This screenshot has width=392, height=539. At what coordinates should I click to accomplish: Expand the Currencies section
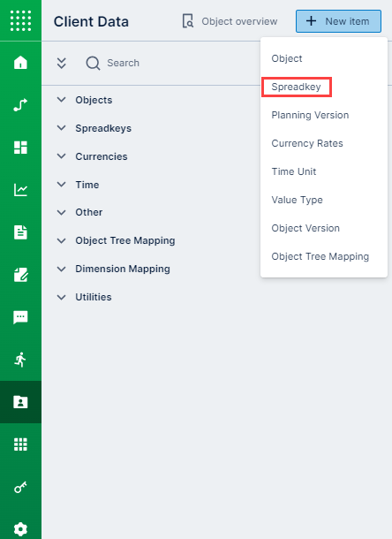(92, 156)
